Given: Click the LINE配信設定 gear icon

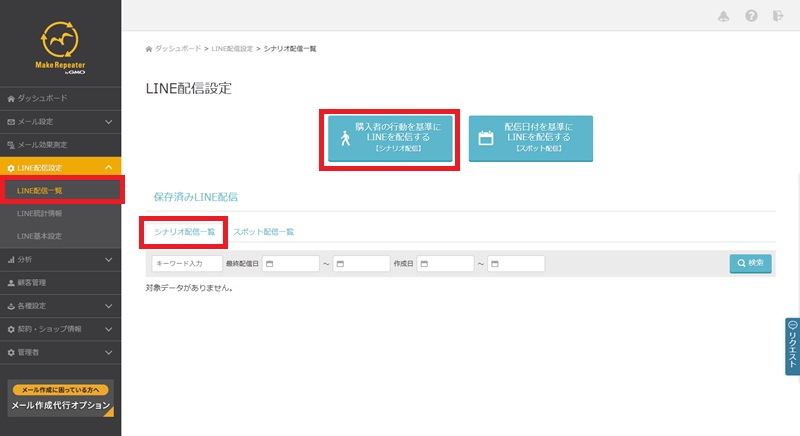Looking at the screenshot, I should [11, 168].
